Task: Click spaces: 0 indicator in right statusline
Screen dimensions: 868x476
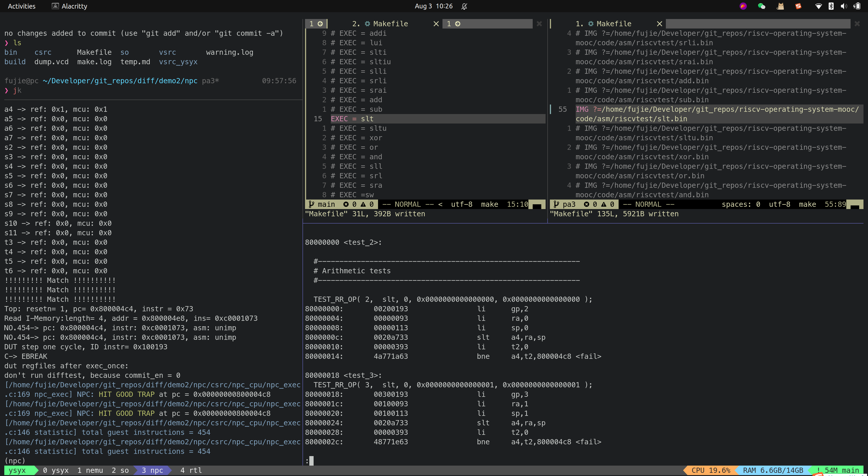Action: pyautogui.click(x=741, y=204)
